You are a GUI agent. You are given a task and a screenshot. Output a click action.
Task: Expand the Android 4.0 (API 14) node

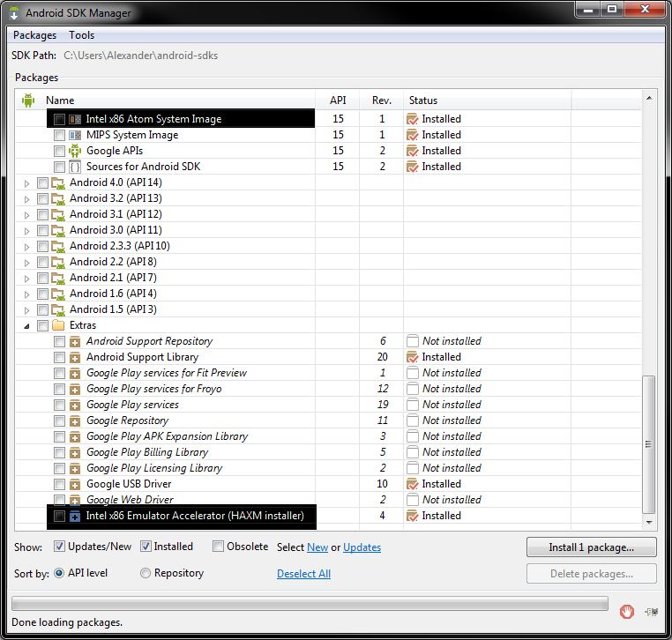(x=26, y=183)
